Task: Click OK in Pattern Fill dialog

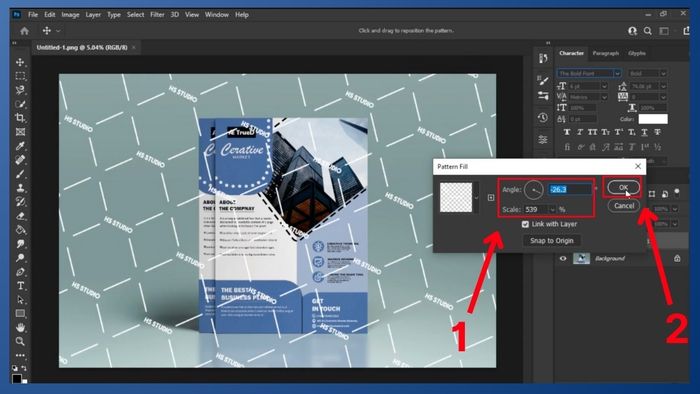Action: (x=624, y=187)
